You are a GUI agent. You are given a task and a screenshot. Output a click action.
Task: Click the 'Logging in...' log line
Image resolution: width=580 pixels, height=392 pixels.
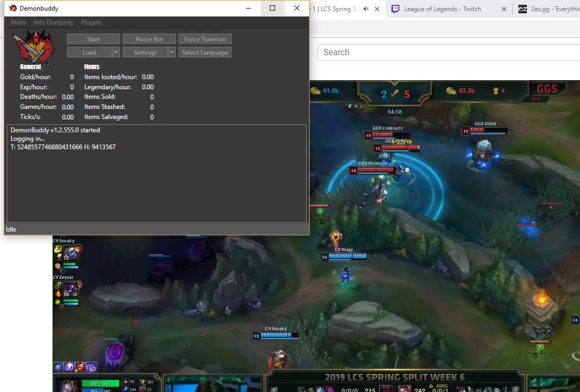(x=28, y=139)
